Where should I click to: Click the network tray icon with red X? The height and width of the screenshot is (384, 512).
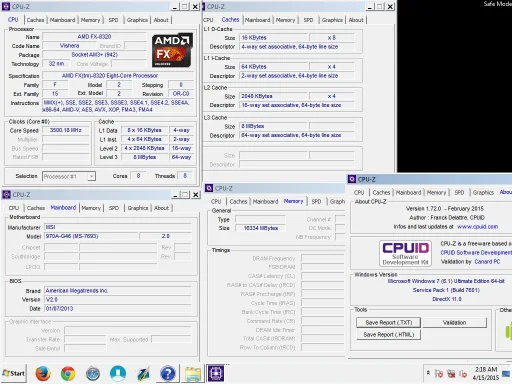pyautogui.click(x=451, y=374)
